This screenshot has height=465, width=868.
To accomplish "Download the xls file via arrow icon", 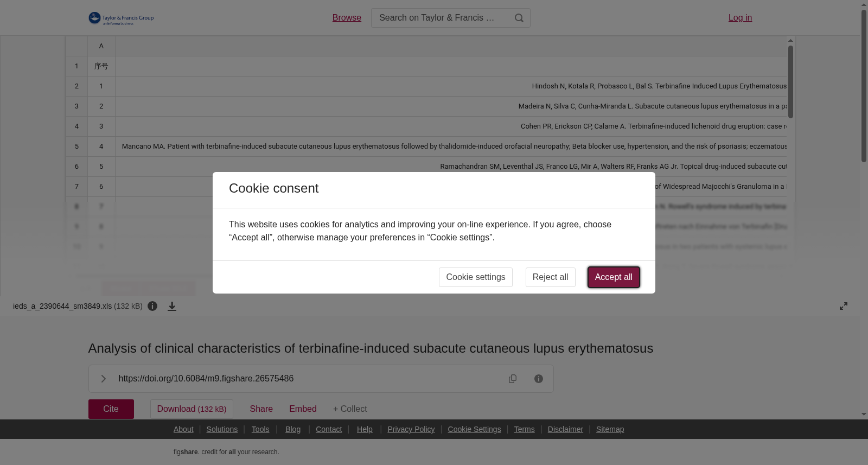I will pyautogui.click(x=172, y=306).
